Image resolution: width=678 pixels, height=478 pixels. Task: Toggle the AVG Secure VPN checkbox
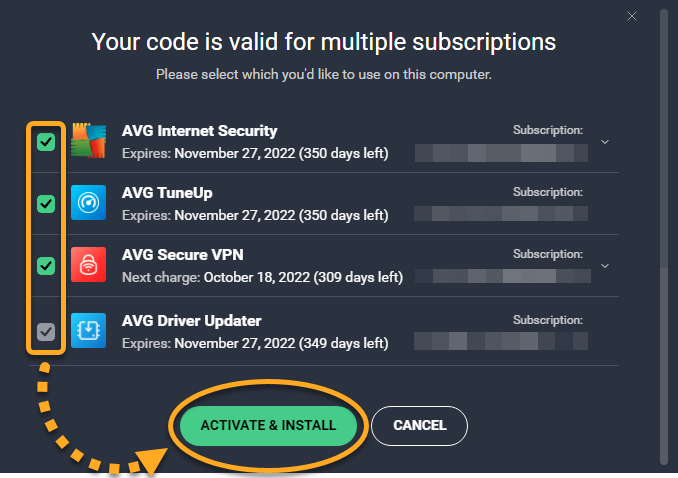click(x=46, y=266)
